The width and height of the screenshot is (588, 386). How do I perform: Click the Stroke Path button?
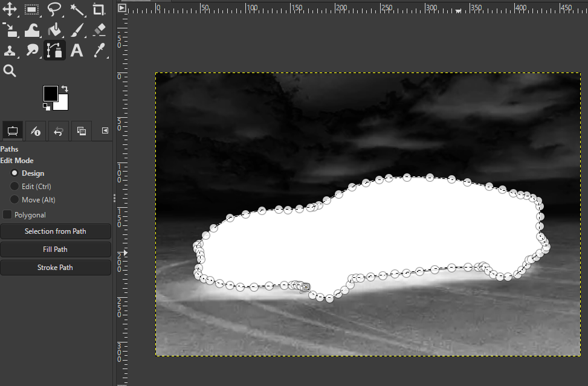pyautogui.click(x=56, y=268)
